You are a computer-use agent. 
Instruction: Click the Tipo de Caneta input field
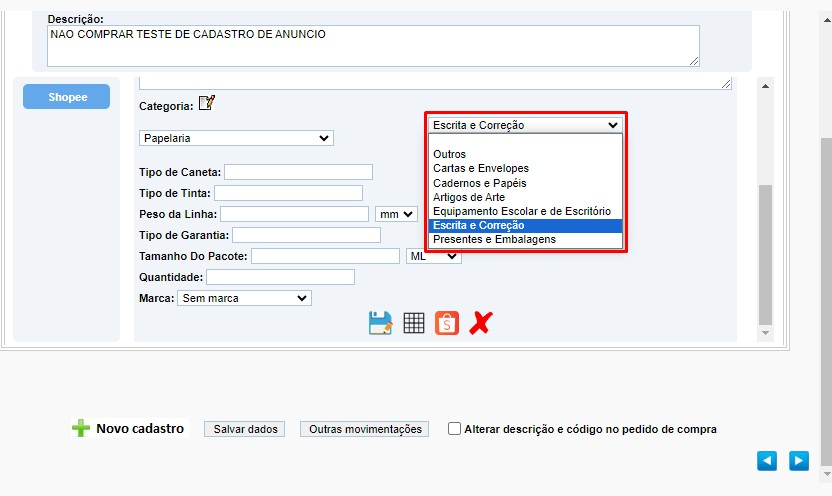(x=298, y=172)
